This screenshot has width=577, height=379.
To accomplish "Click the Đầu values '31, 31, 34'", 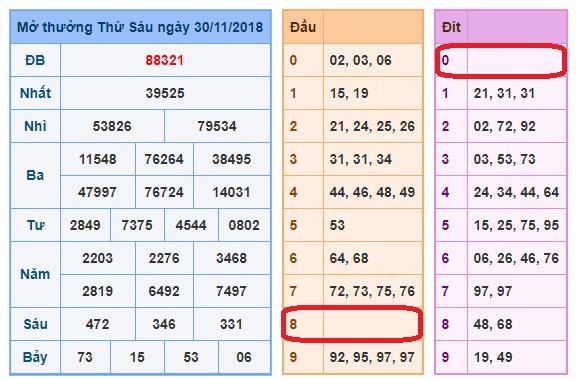I will [x=361, y=159].
